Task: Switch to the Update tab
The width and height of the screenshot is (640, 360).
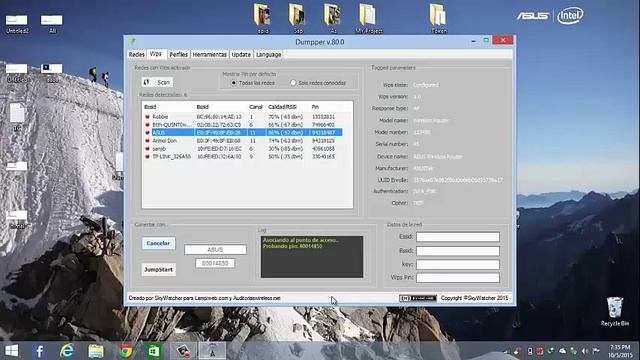Action: coord(241,54)
